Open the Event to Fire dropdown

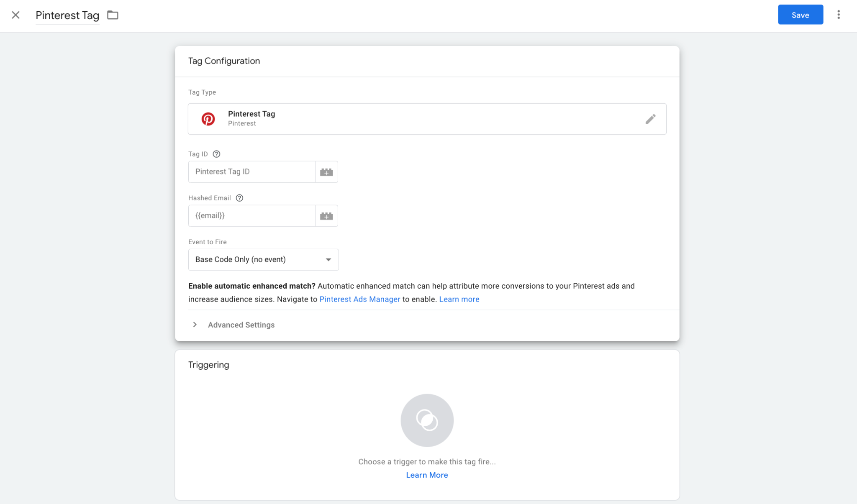click(x=263, y=260)
